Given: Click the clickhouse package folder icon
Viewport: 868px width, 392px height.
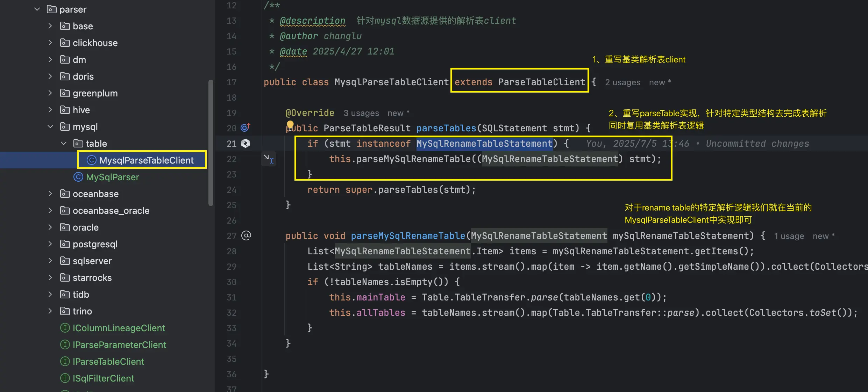Looking at the screenshot, I should 65,43.
